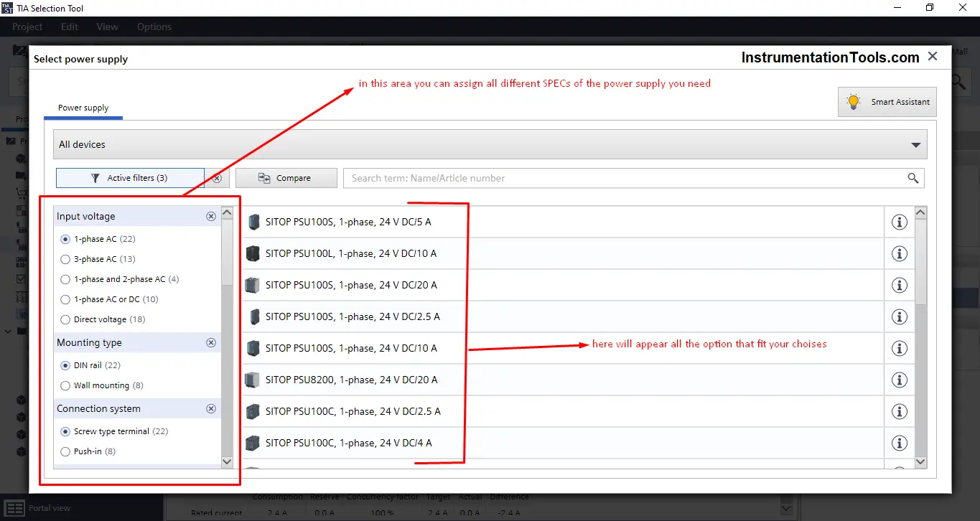Reset the Input voltage filter
The width and height of the screenshot is (980, 521).
pyautogui.click(x=211, y=216)
